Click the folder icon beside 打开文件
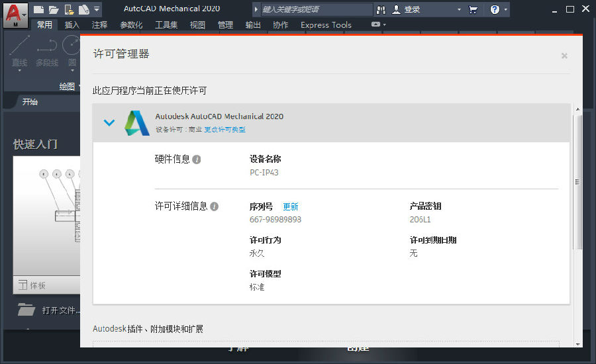 point(26,310)
